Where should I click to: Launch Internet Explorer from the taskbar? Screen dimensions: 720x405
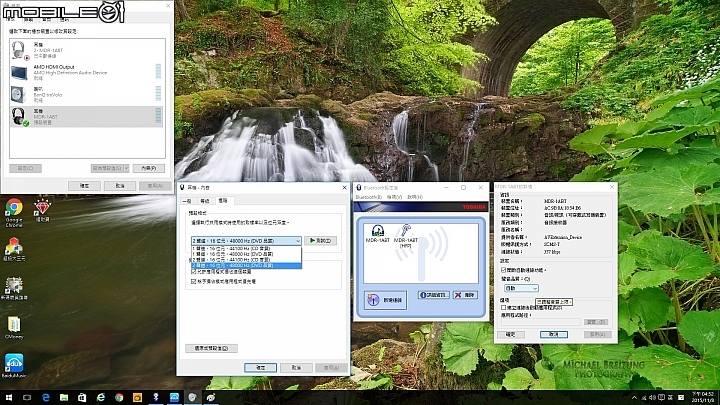[101, 397]
